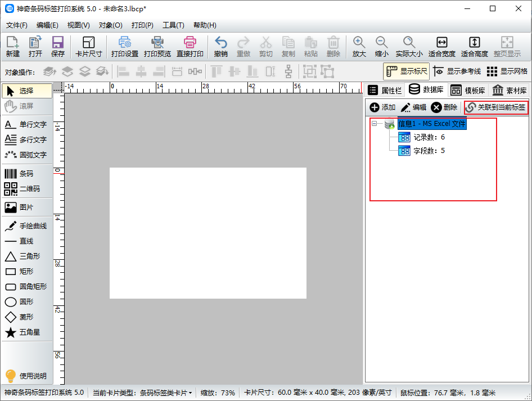This screenshot has height=401, width=532.
Task: Select the 二维码 QR code tool
Action: click(x=26, y=188)
